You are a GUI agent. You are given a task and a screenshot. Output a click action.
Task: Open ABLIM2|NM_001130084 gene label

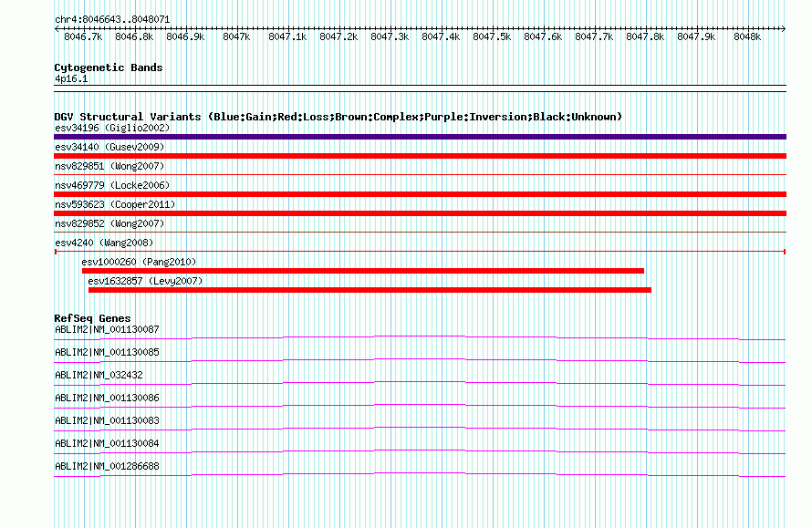pyautogui.click(x=107, y=443)
